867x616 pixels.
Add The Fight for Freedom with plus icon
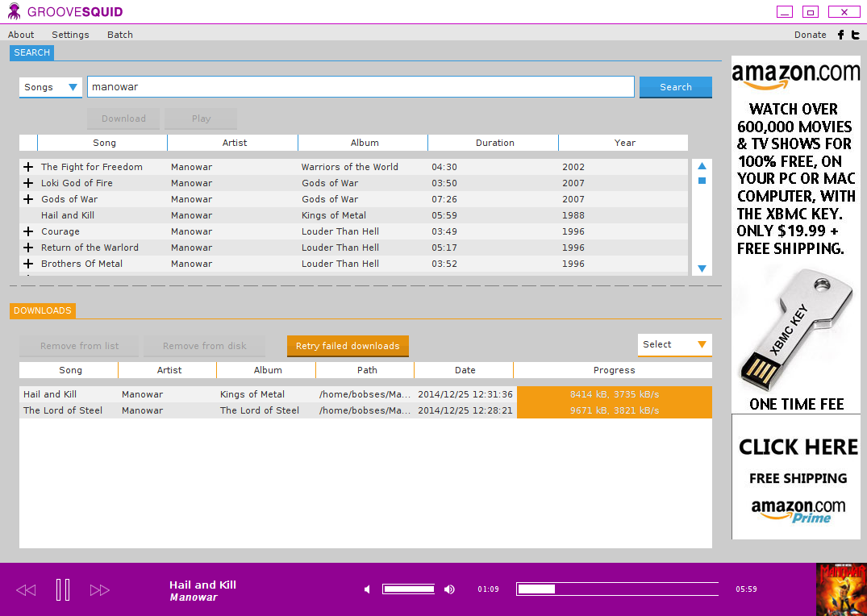pos(28,166)
